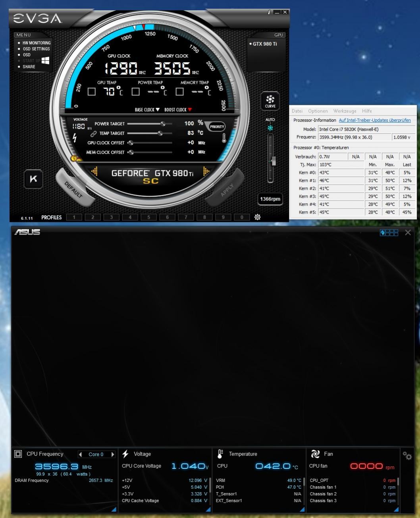Click the CPU Frequency chip icon
Screen dimensions: 420x518
[18, 454]
